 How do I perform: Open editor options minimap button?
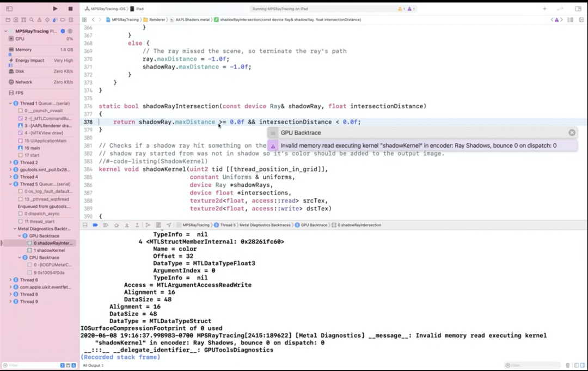571,20
